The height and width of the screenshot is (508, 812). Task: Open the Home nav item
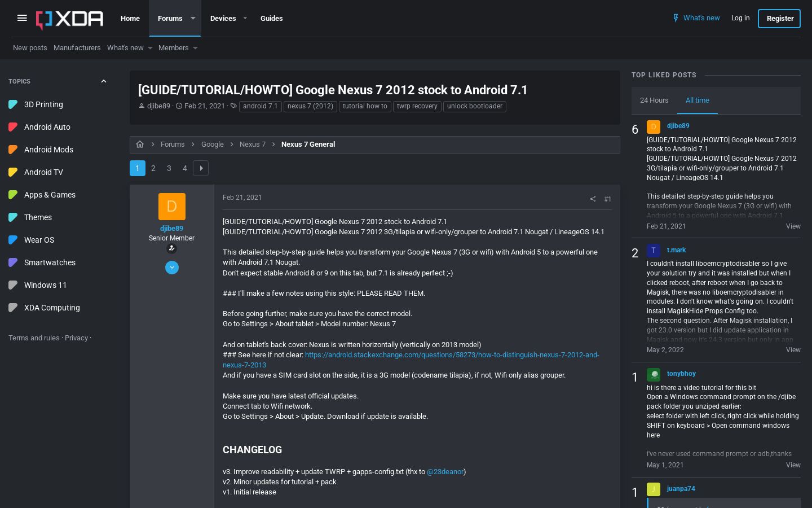(130, 18)
